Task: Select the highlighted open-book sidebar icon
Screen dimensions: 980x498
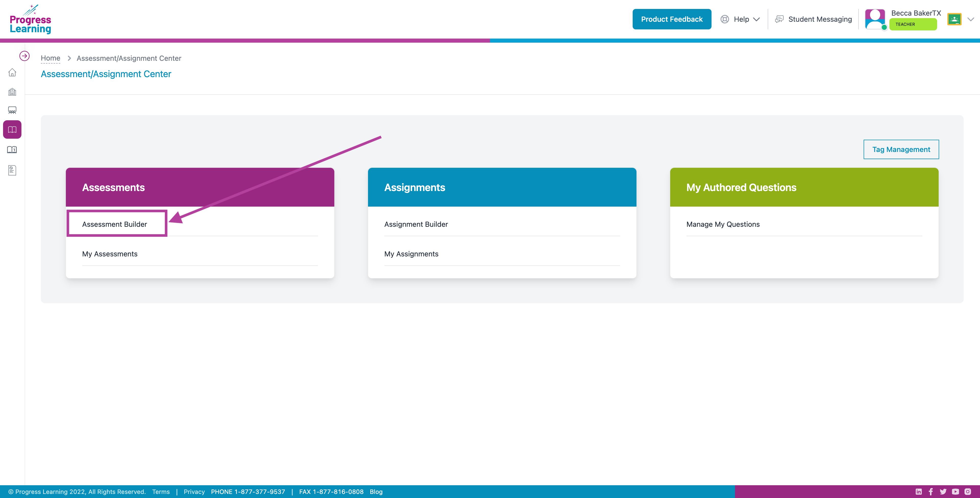Action: click(12, 130)
